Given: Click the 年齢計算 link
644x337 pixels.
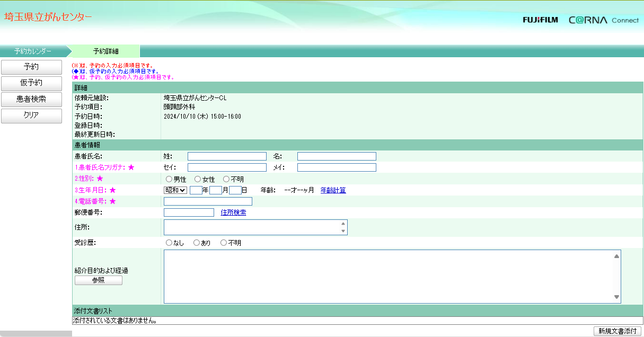Looking at the screenshot, I should (x=333, y=190).
